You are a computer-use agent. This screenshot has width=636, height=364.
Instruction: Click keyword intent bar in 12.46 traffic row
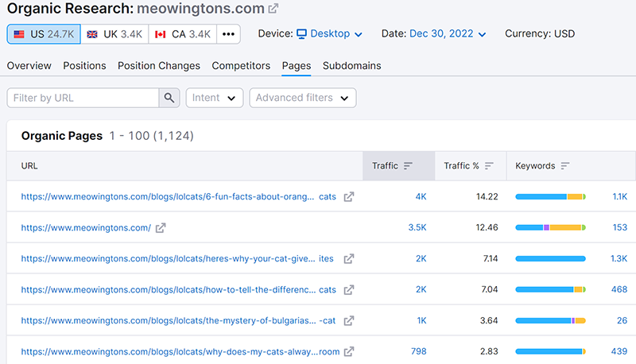pos(550,228)
